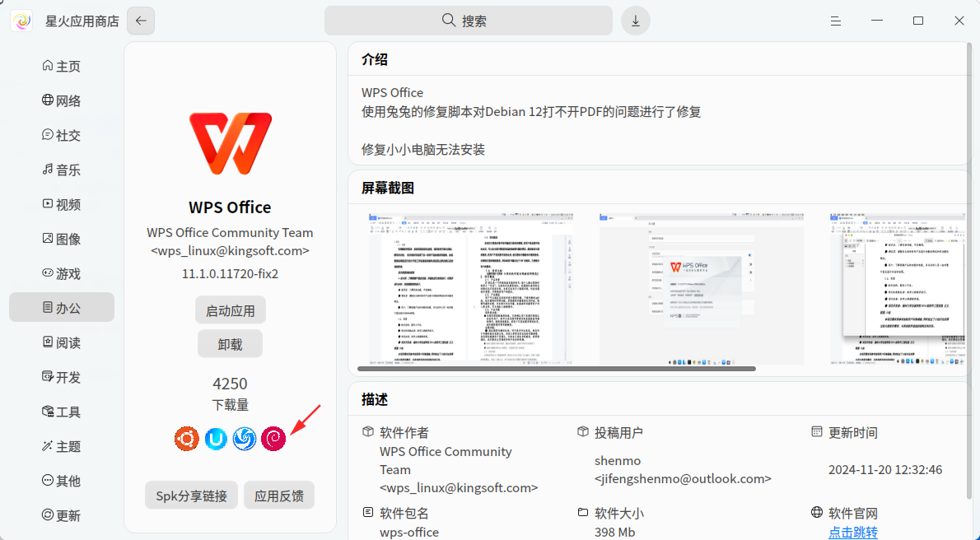
Task: Select the 办公 office category
Action: [x=61, y=308]
